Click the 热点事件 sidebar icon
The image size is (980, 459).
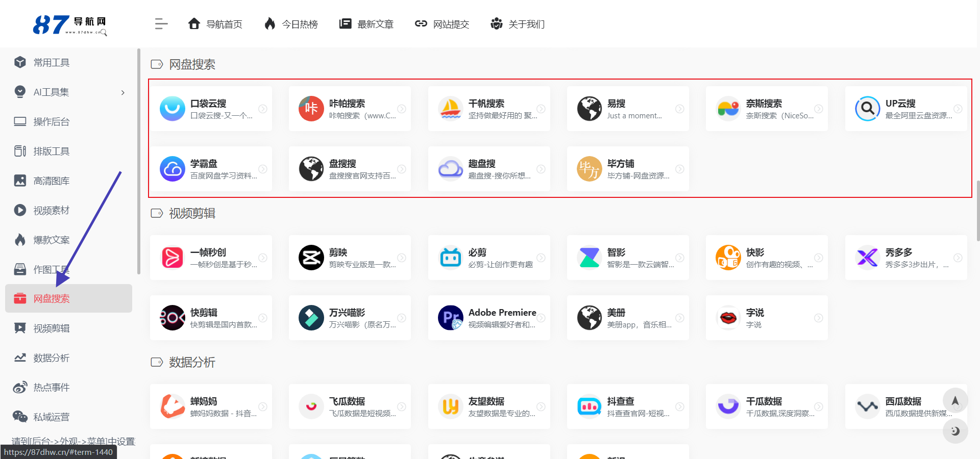(20, 387)
